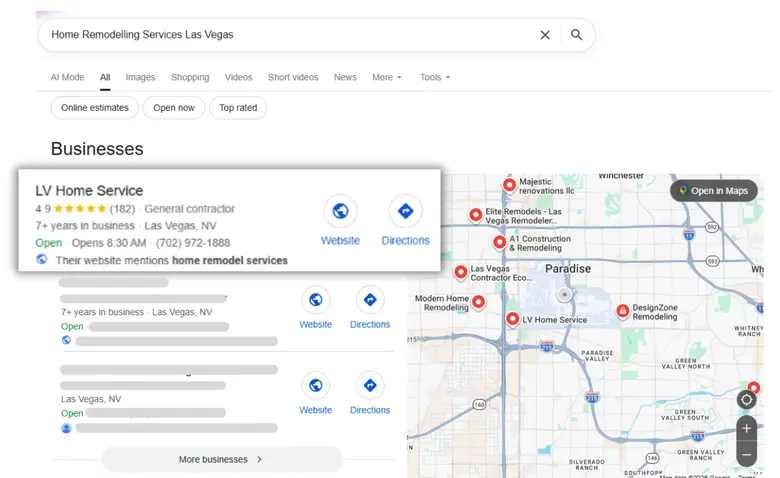Click LV Home Service globe Website icon

(340, 211)
